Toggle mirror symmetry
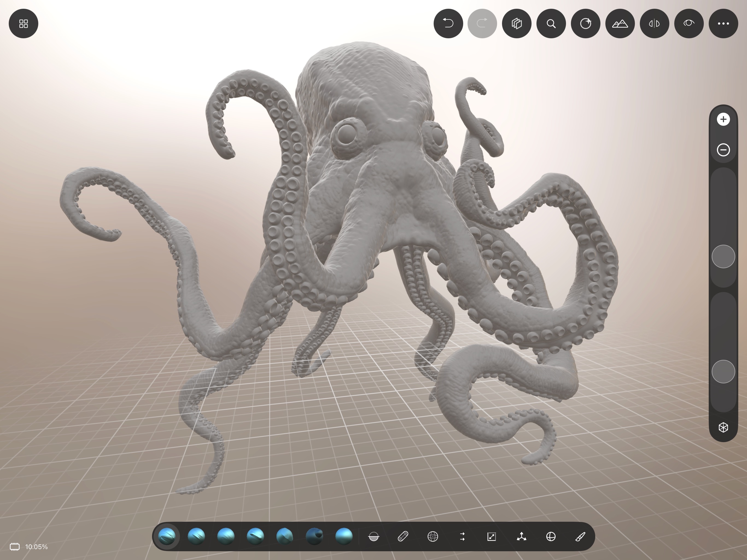 click(655, 24)
